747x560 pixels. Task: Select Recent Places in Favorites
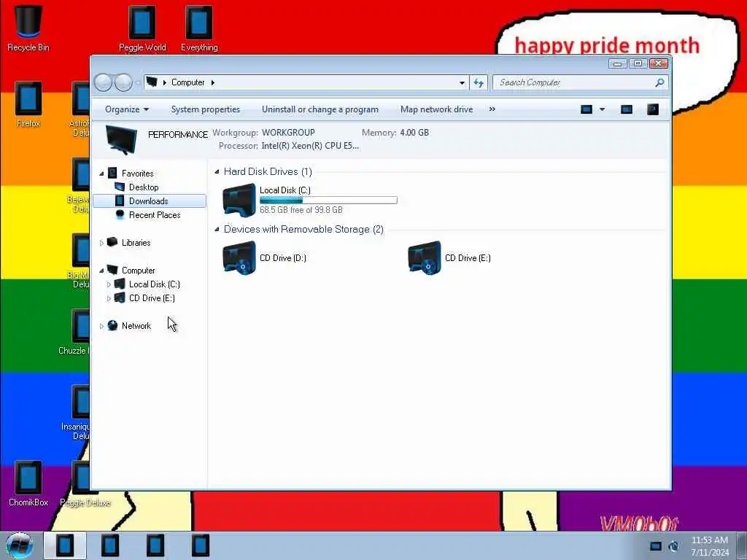click(155, 215)
